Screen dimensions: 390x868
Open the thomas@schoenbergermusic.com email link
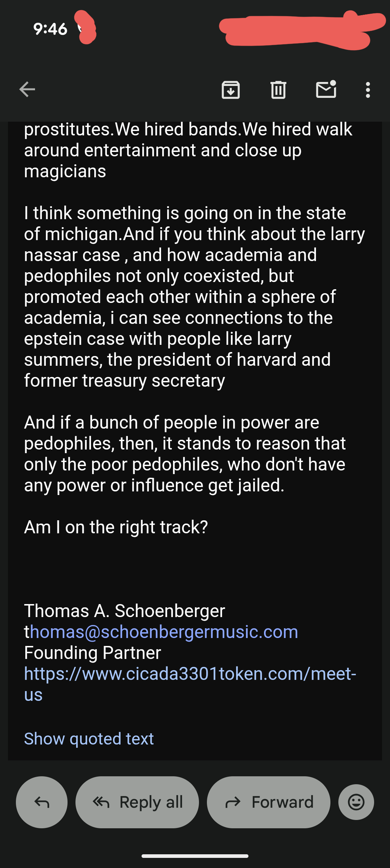click(163, 632)
